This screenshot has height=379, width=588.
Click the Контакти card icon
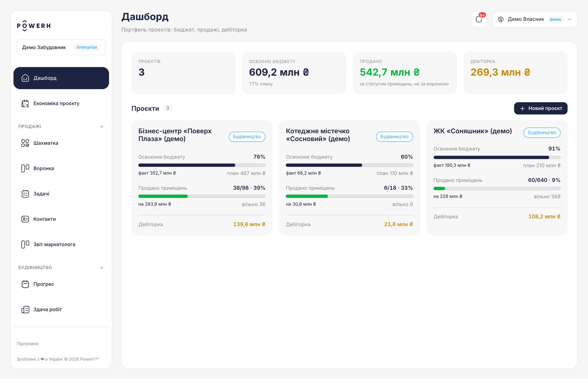point(25,219)
